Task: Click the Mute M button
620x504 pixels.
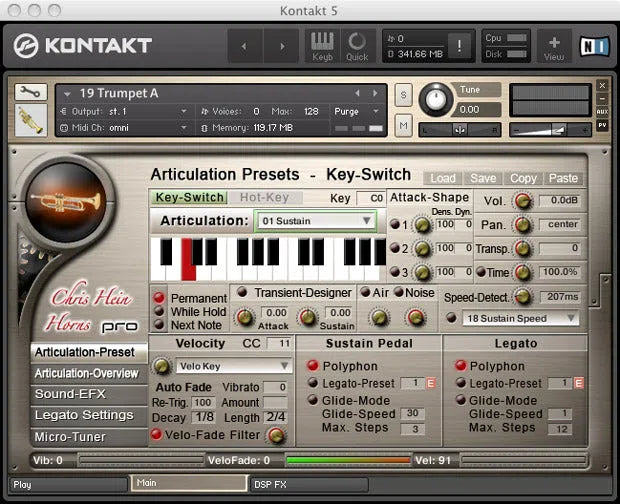Action: [x=404, y=125]
